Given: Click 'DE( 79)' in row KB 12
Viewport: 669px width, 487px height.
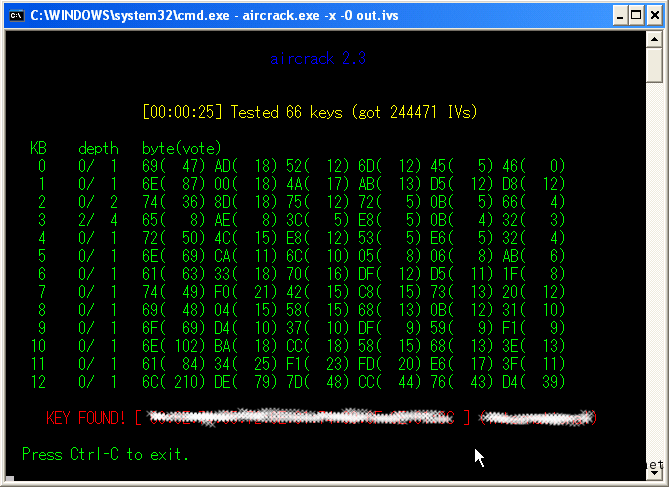Looking at the screenshot, I should coord(246,382).
